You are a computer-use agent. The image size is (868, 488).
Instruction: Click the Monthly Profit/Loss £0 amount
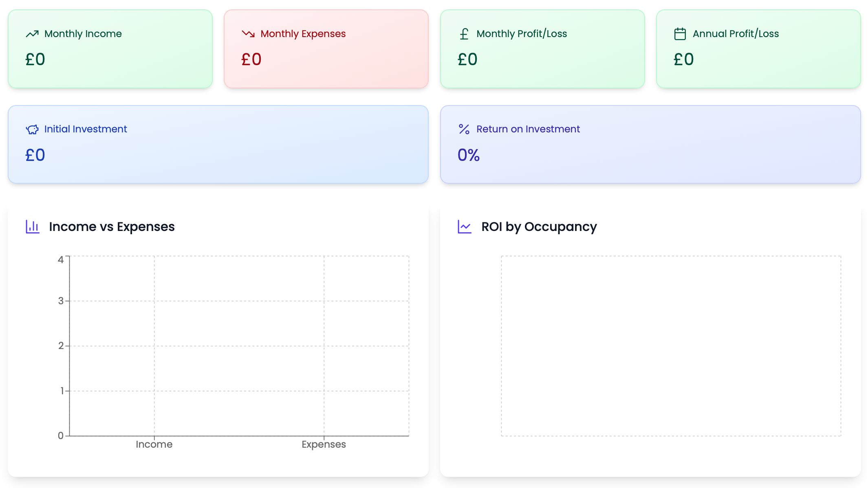tap(467, 59)
